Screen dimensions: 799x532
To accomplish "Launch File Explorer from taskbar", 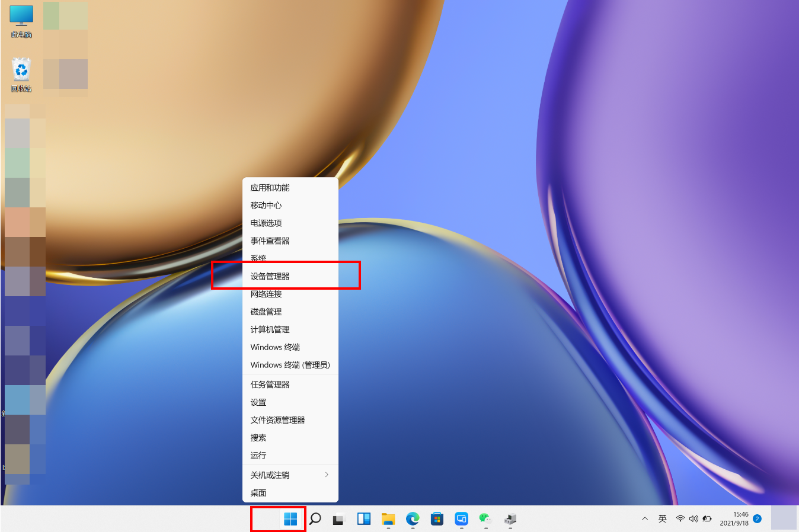I will [x=388, y=520].
